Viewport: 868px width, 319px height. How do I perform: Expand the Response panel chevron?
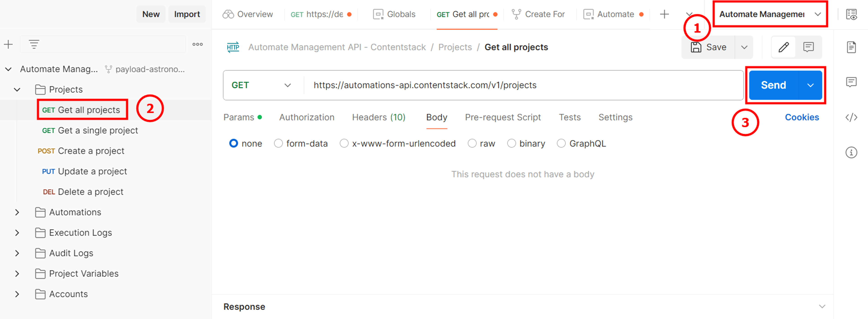822,306
